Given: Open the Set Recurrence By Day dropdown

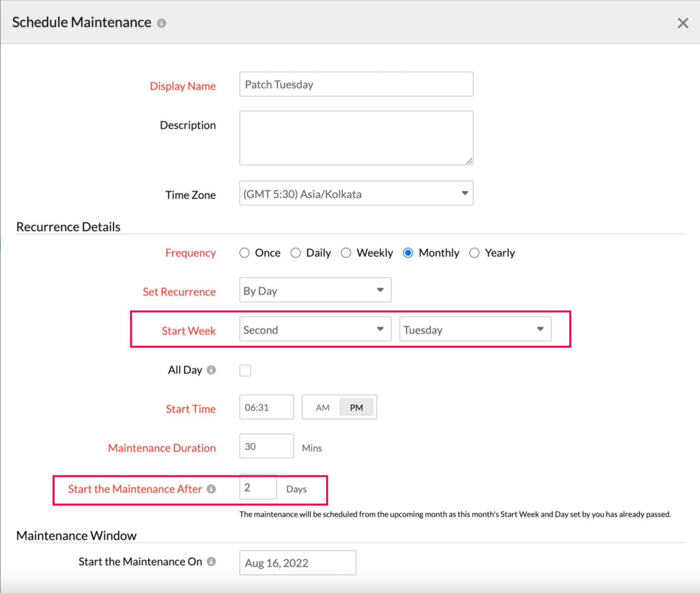Looking at the screenshot, I should (315, 290).
